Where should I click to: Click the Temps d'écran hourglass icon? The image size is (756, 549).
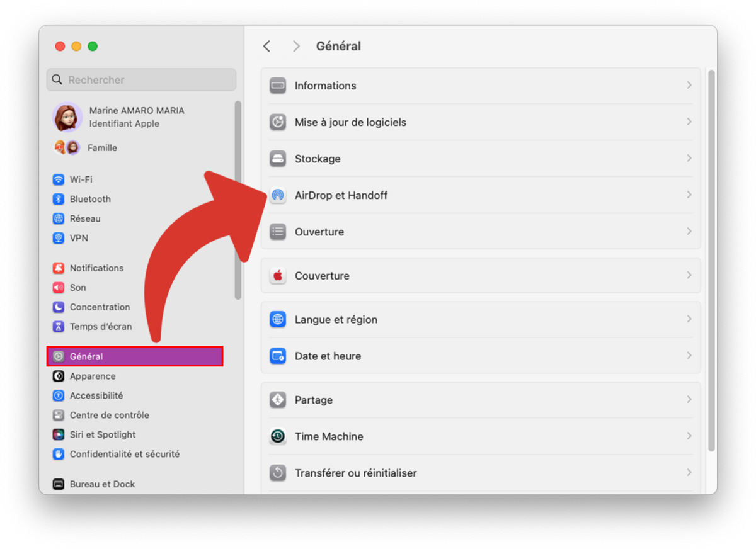[x=59, y=327]
